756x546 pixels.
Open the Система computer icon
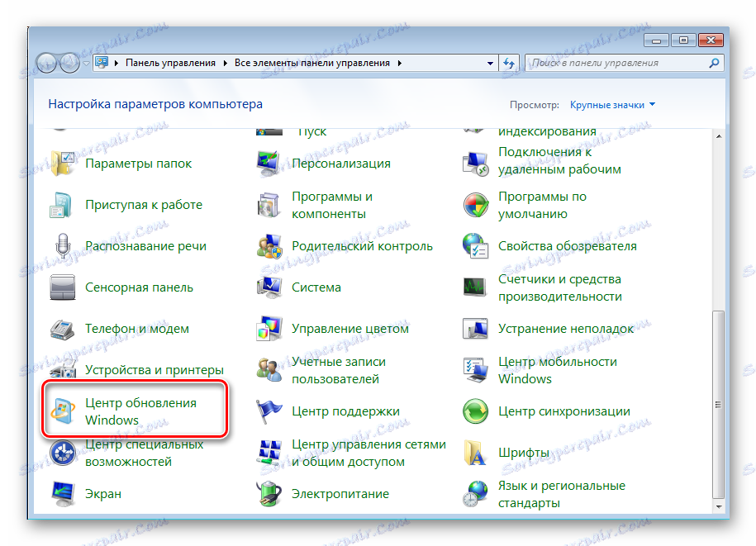point(269,287)
